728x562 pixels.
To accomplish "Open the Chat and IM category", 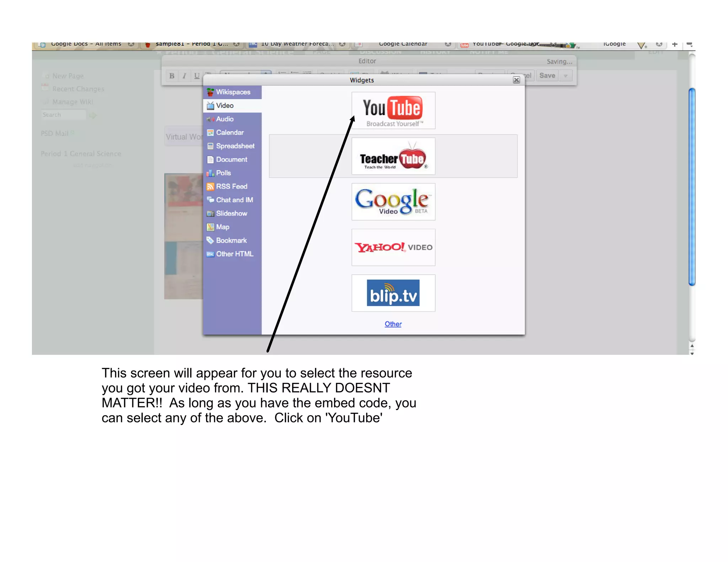I will point(232,200).
